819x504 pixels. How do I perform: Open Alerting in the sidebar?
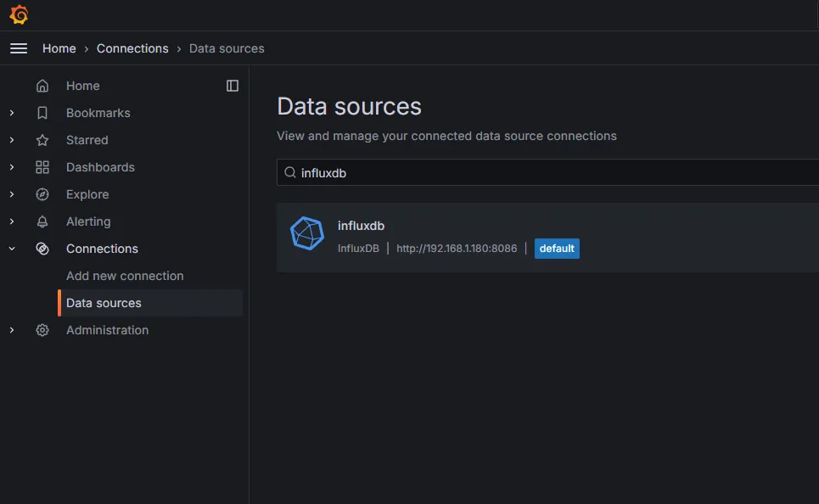(88, 221)
